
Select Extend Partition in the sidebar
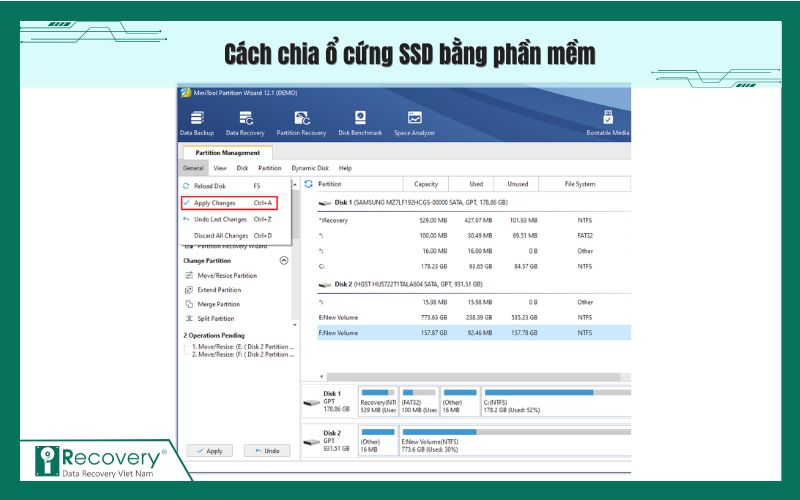(219, 290)
